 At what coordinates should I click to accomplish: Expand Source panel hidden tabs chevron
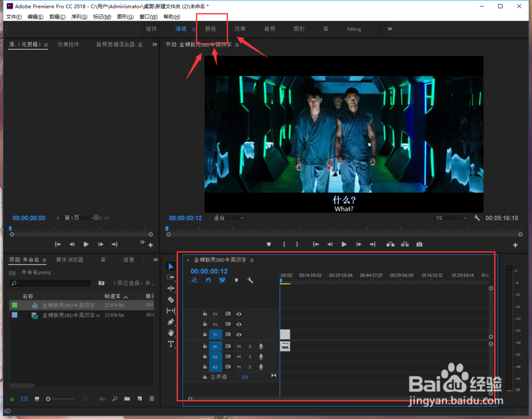[155, 45]
